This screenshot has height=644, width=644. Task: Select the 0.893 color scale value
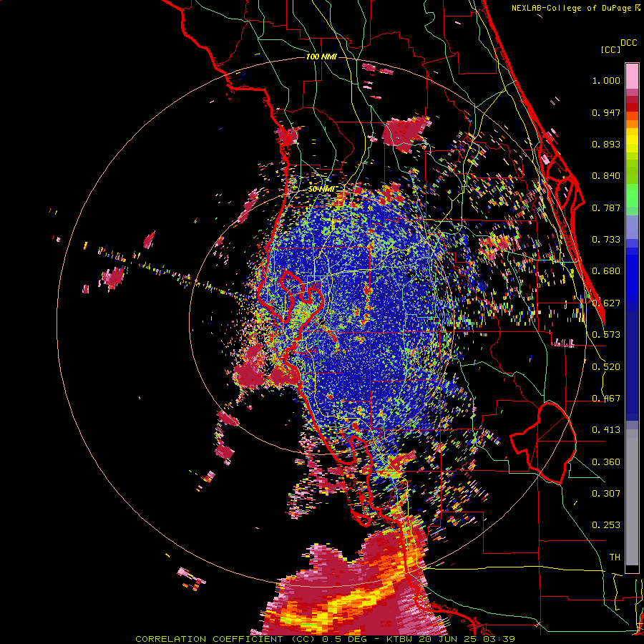tap(606, 144)
